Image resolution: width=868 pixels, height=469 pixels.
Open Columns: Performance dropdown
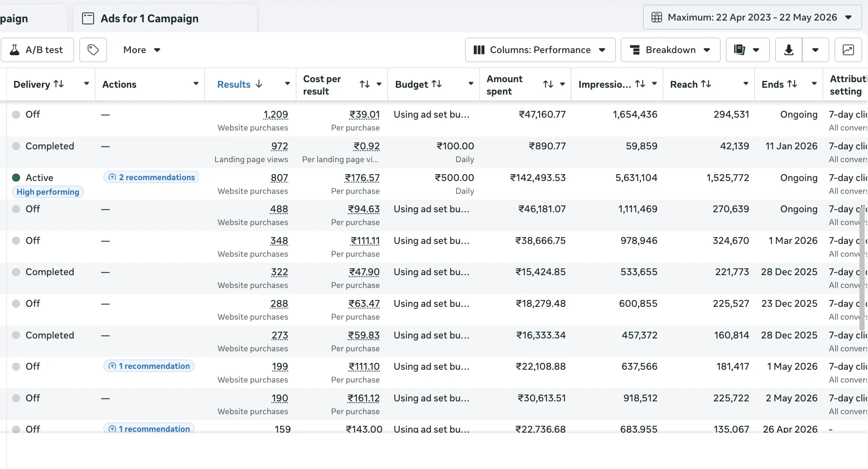coord(540,50)
